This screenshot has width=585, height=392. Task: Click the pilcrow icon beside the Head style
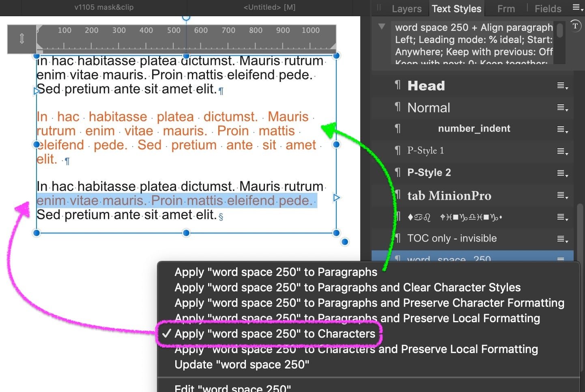398,85
